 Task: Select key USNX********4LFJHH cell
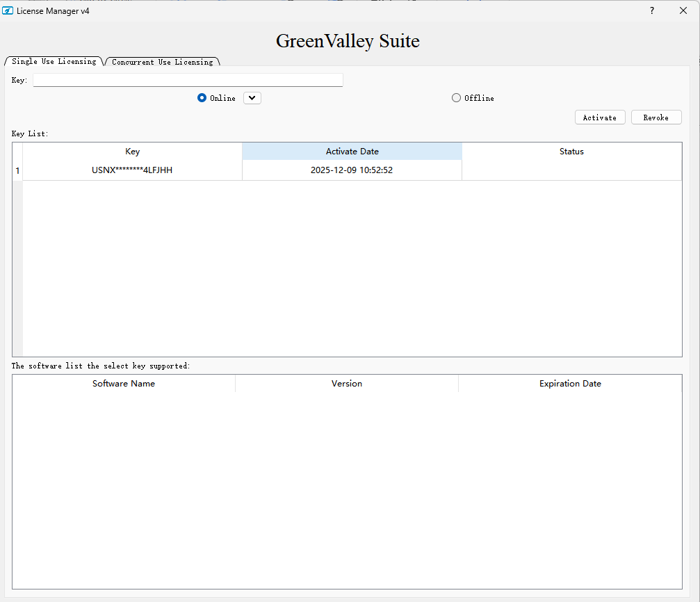pos(133,170)
